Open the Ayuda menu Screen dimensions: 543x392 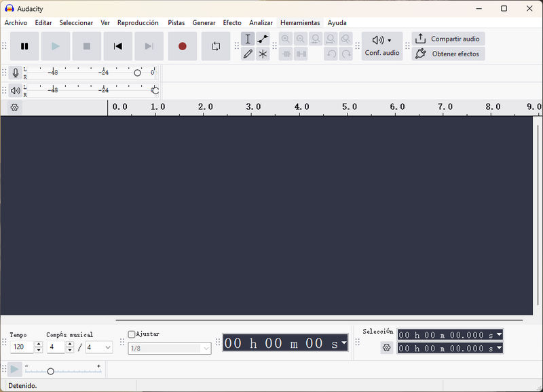point(337,23)
